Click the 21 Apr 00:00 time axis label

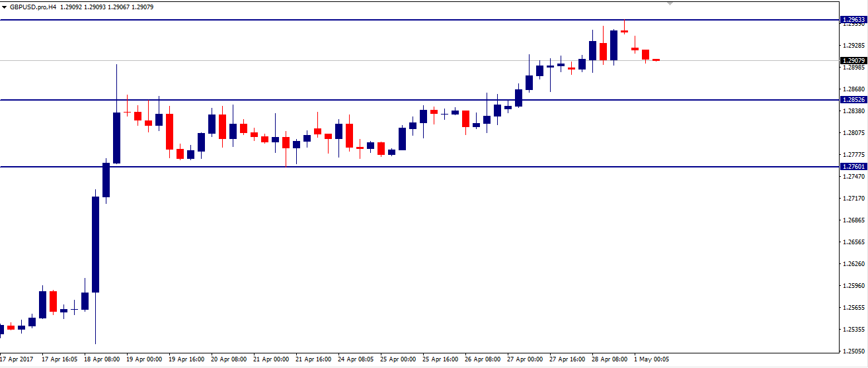tap(272, 359)
